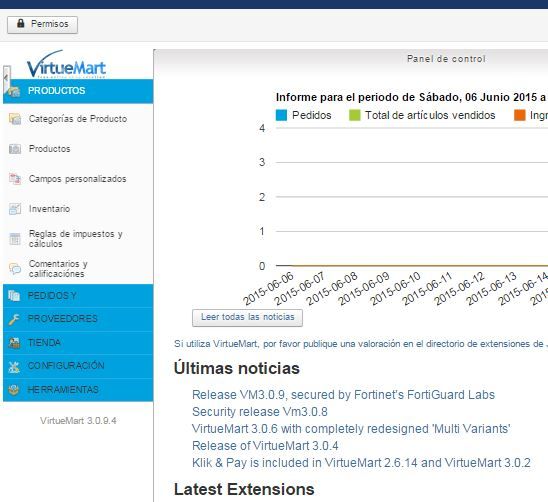This screenshot has height=502, width=548.
Task: Click the Campos personalizados icon
Action: (15, 179)
